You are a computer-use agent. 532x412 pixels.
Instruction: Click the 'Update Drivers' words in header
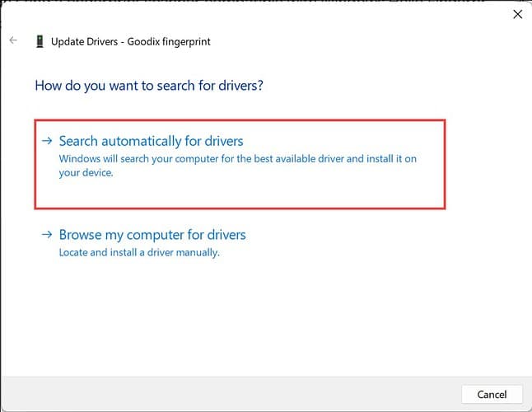point(84,42)
